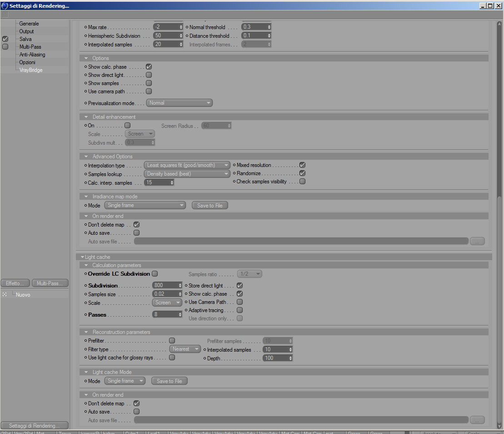
Task: Open Irradiance map Mode Single frame dropdown
Action: tap(145, 205)
